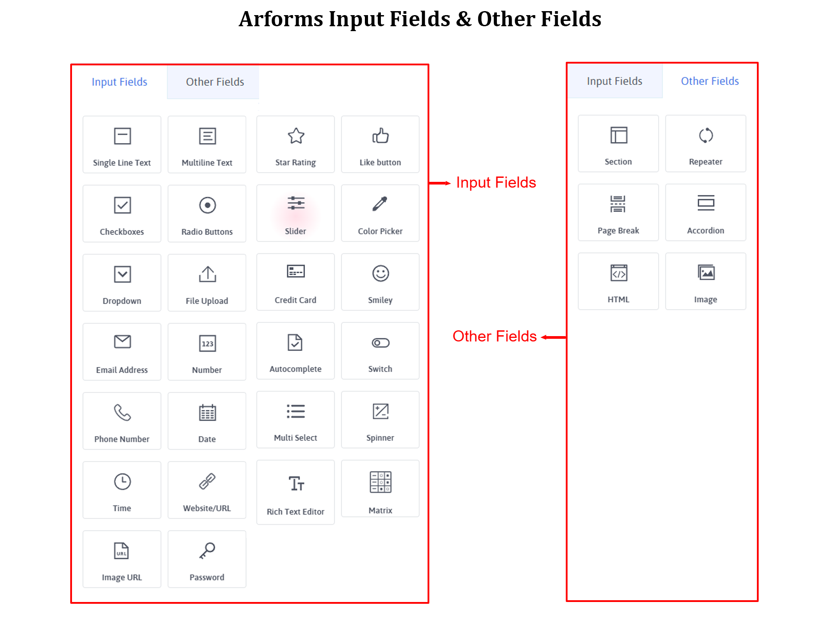This screenshot has height=630, width=840.
Task: Insert the Radio Buttons field
Action: tap(207, 213)
